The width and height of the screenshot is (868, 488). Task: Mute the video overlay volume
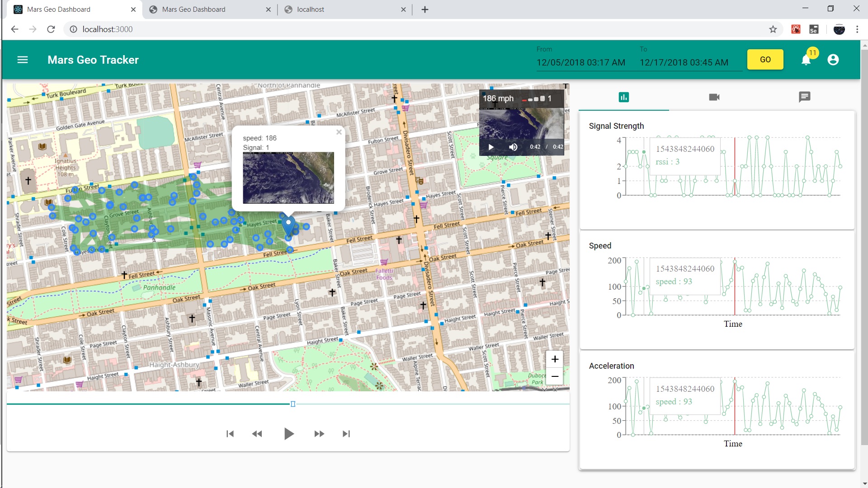pos(513,147)
